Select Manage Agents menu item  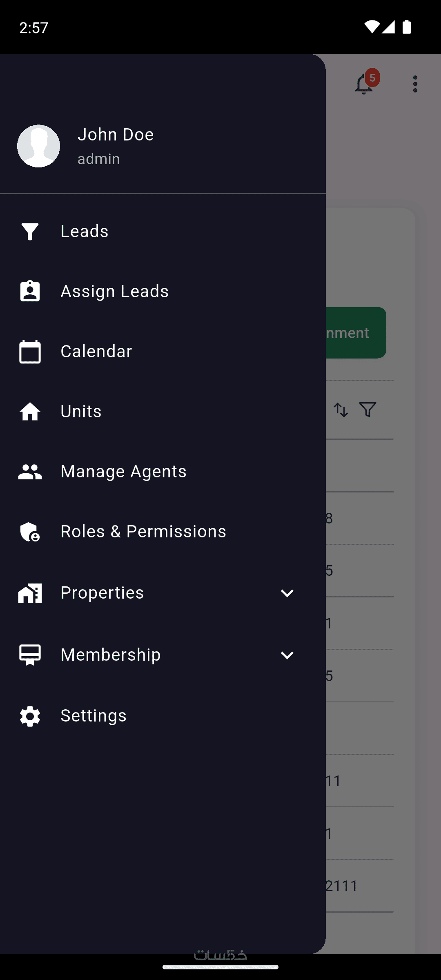[x=123, y=472]
